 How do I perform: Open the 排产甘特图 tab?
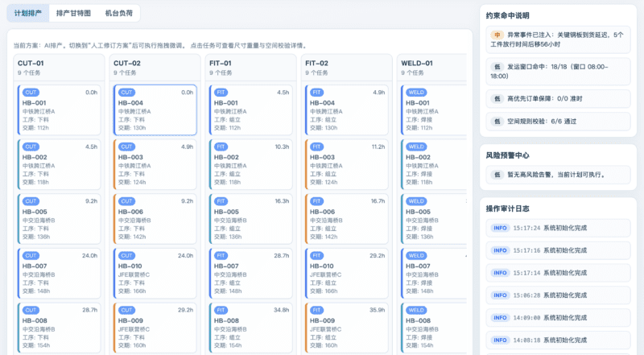(73, 13)
